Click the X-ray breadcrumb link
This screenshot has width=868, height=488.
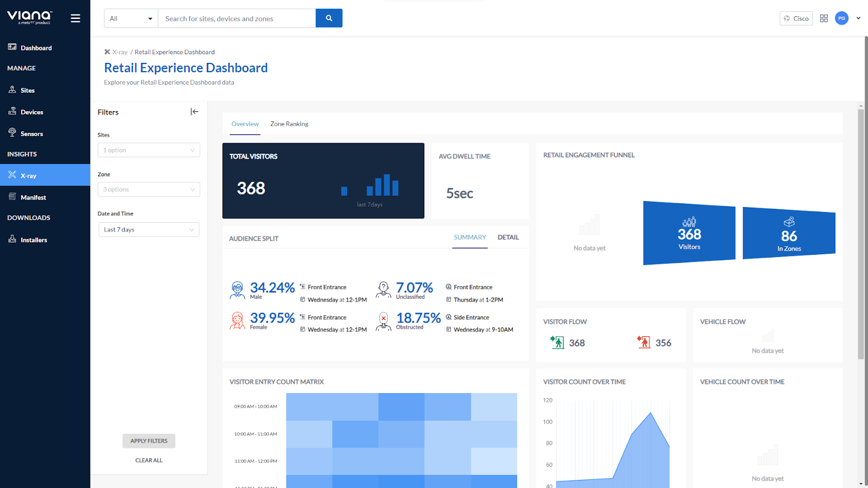tap(119, 52)
